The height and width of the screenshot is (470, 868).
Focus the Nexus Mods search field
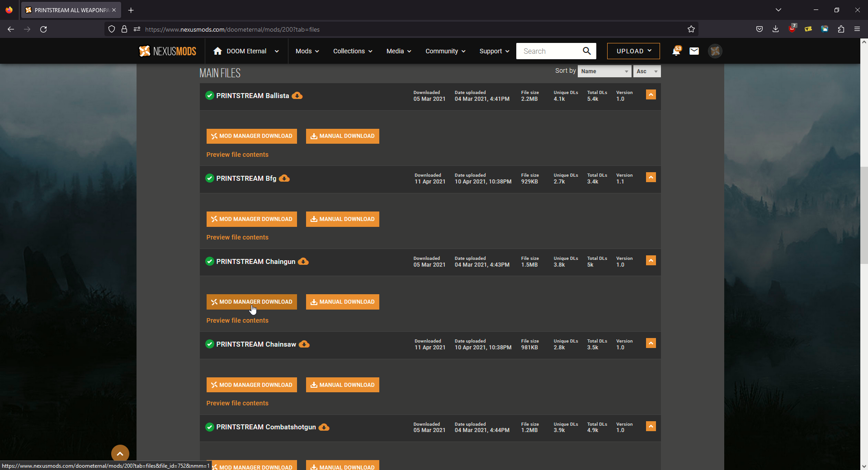548,51
